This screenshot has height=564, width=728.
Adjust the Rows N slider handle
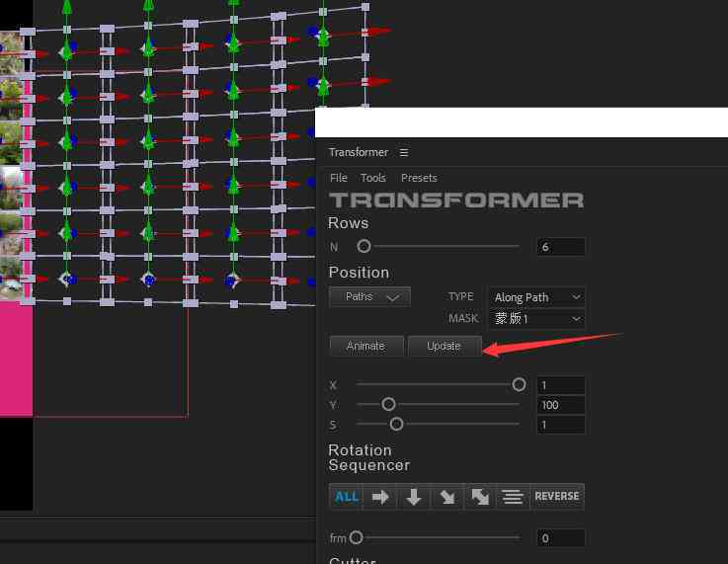click(x=364, y=246)
